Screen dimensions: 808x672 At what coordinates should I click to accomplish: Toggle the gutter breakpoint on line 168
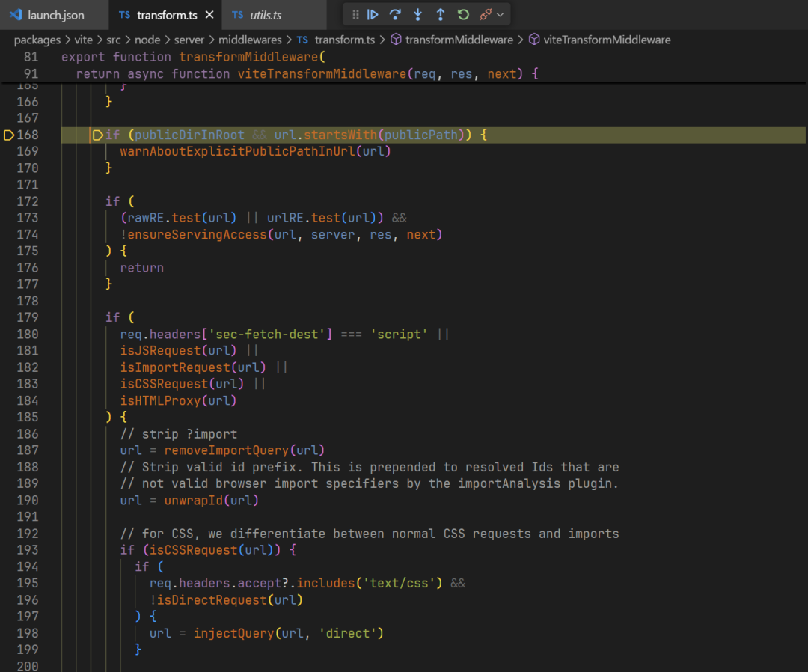pyautogui.click(x=9, y=135)
